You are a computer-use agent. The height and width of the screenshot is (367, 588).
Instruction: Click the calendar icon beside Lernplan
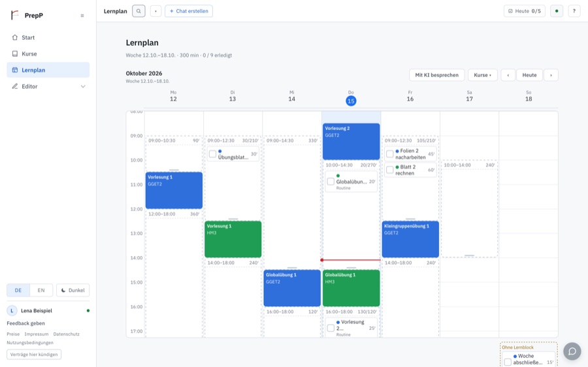(14, 70)
